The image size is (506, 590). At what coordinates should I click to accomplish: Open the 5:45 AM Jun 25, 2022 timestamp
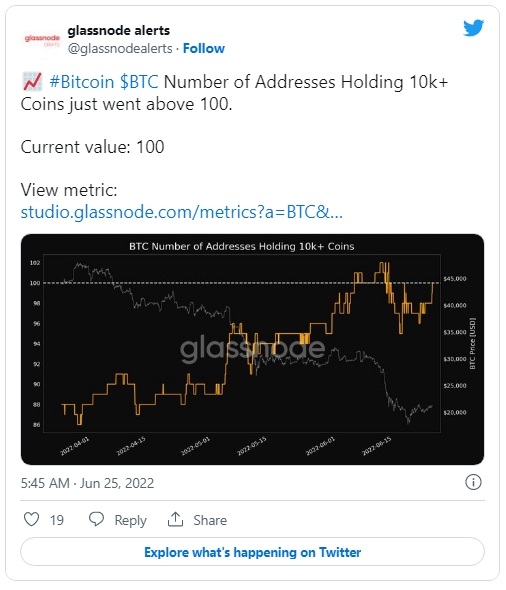coord(87,483)
